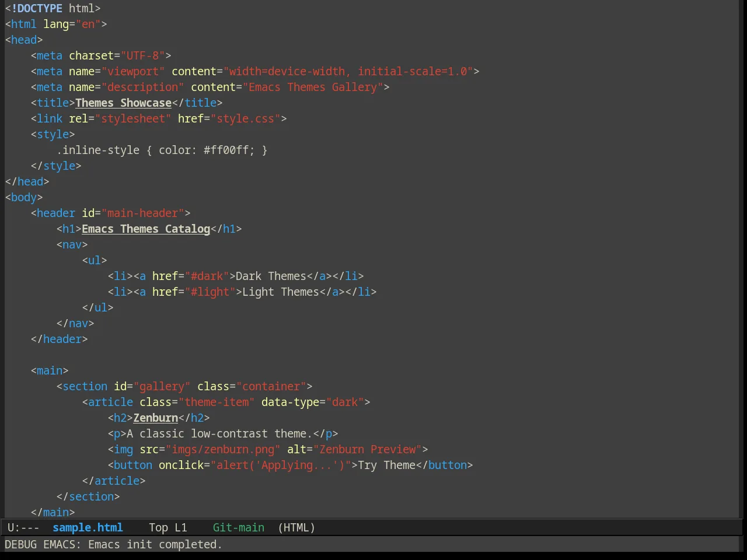Screen dimensions: 747x560
Task: Click the closing </article> tag
Action: (114, 481)
